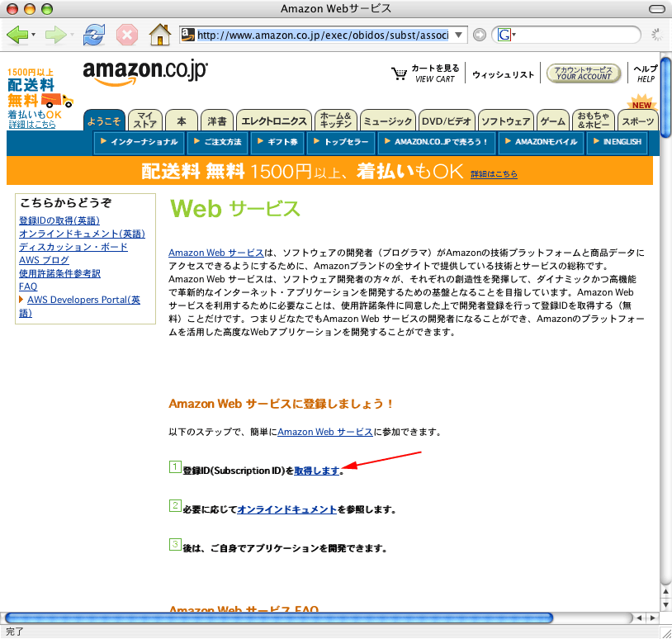
Task: Open the AWS ブログ sidebar link
Action: (x=44, y=260)
